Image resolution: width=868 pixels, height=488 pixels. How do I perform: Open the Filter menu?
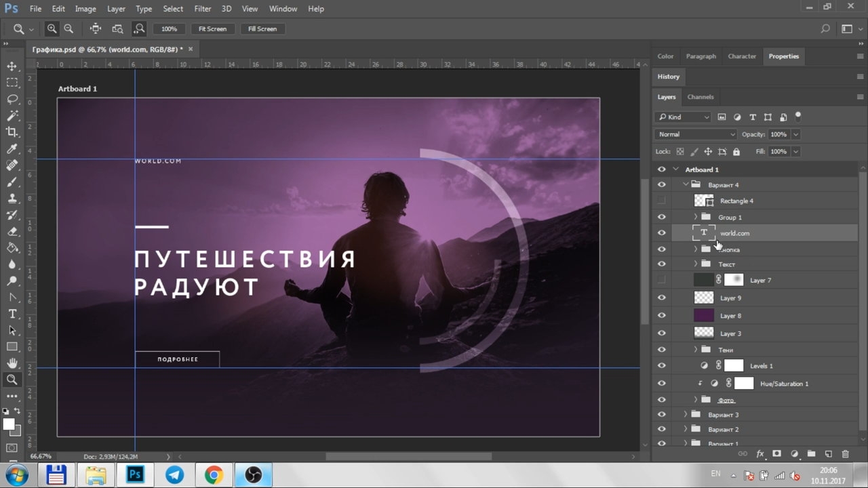pos(203,9)
